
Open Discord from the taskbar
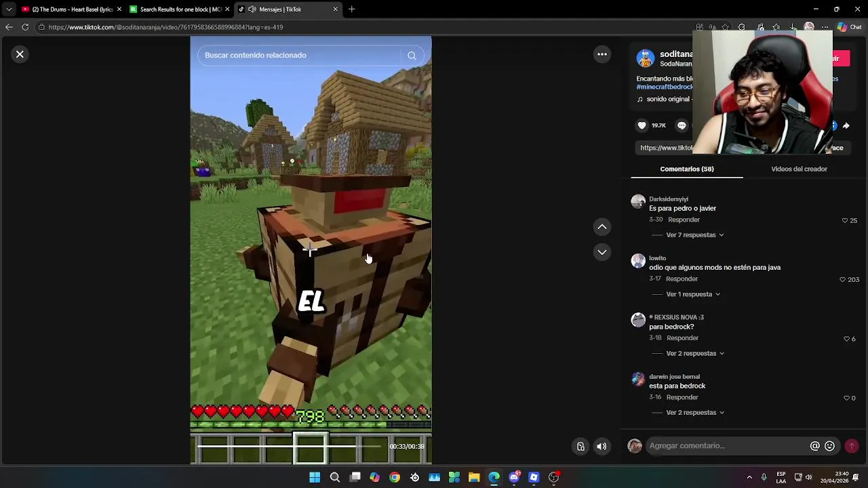pos(514,477)
